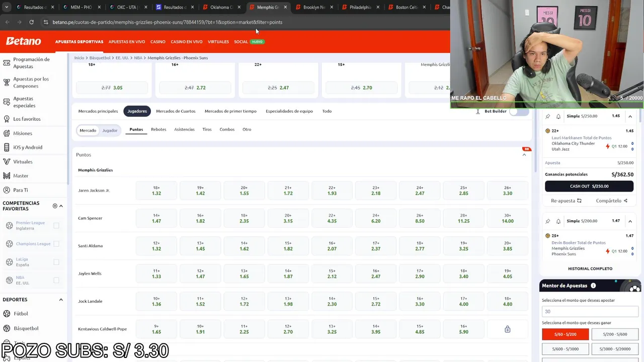Select the Mercados de Cuartos tab

(176, 111)
